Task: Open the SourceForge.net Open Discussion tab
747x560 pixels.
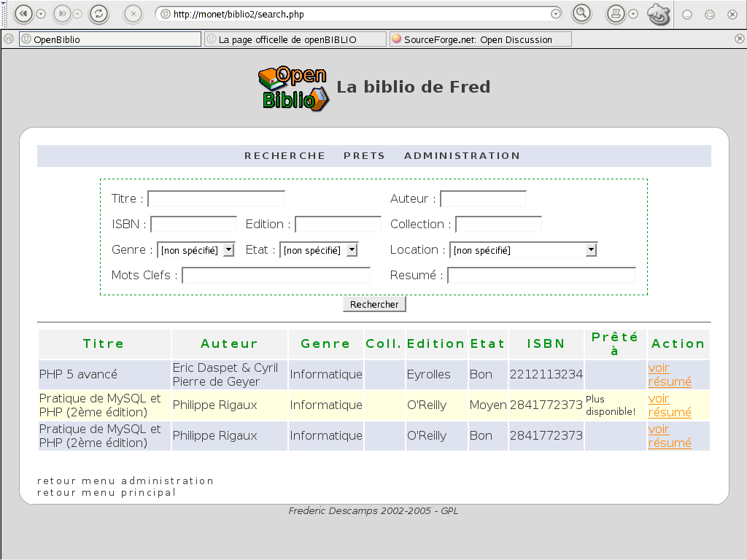Action: click(480, 39)
